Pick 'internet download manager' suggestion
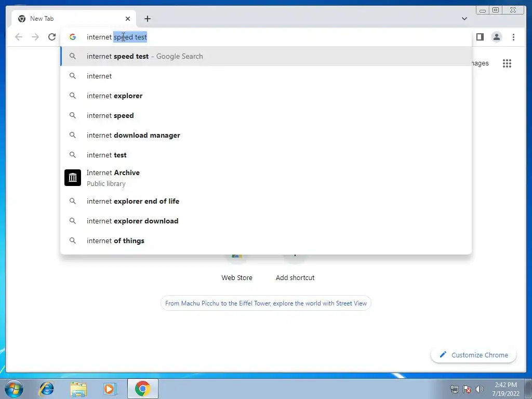The image size is (532, 399). 266,135
